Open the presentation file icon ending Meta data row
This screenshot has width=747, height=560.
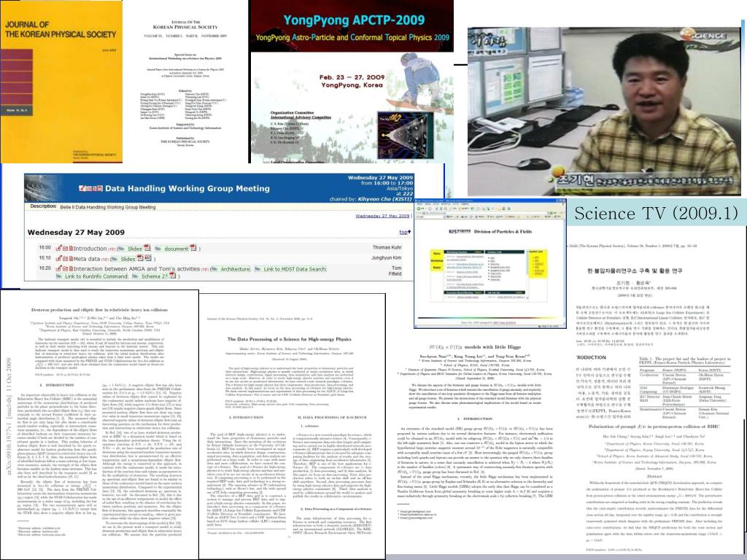147,257
